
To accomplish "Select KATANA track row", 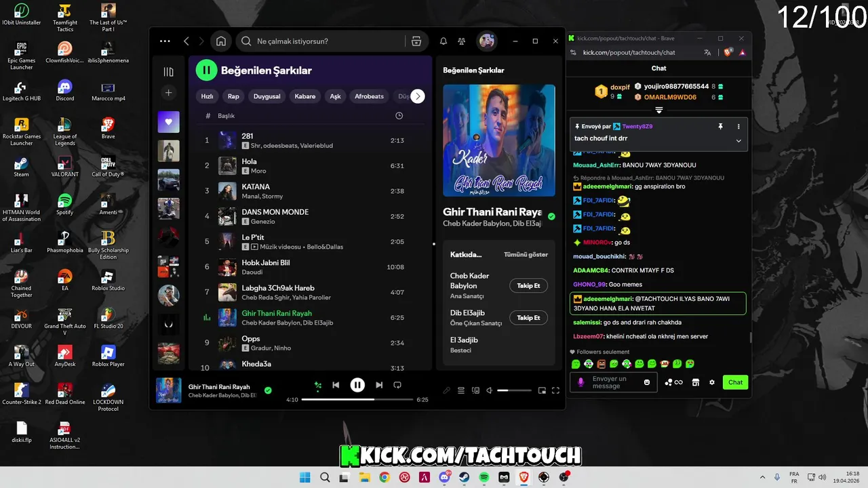I will pos(310,191).
